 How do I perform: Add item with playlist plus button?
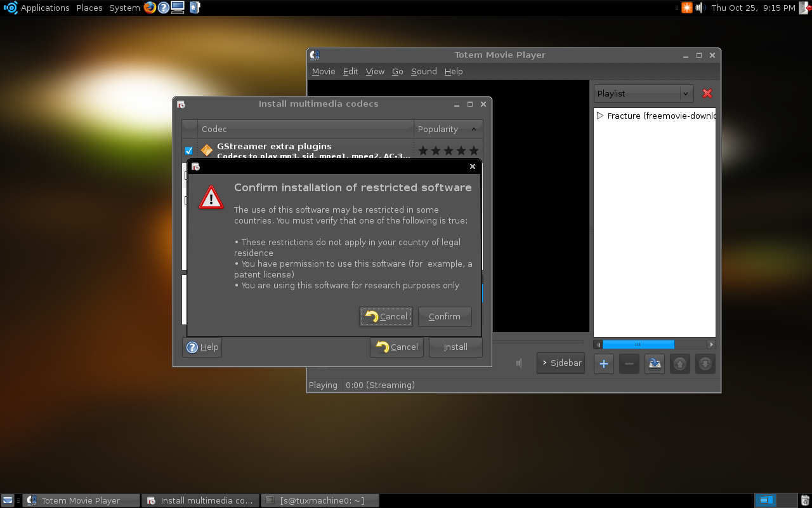click(x=603, y=364)
